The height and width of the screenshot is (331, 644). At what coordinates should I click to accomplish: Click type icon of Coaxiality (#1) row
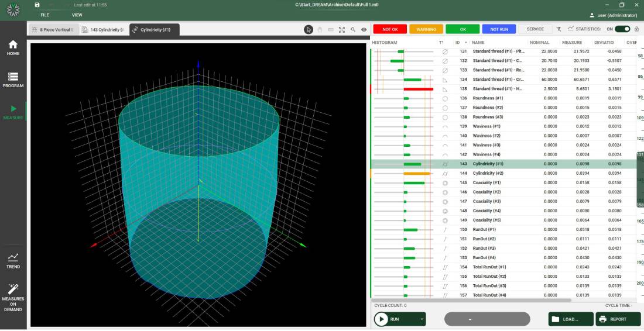click(445, 183)
